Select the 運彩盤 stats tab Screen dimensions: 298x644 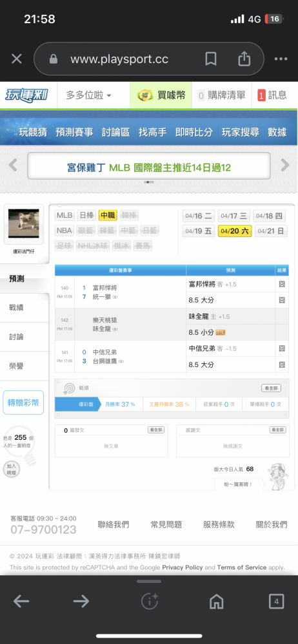[x=77, y=404]
